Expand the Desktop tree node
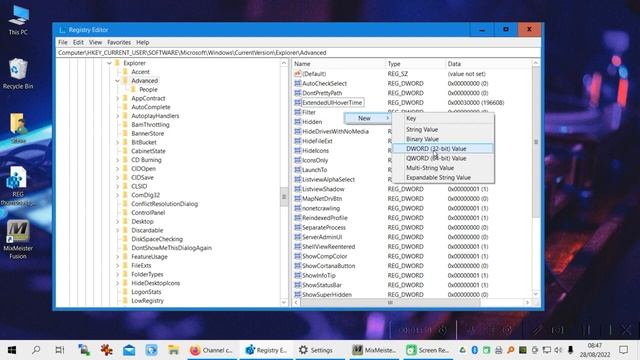Image resolution: width=640 pixels, height=360 pixels. point(118,222)
